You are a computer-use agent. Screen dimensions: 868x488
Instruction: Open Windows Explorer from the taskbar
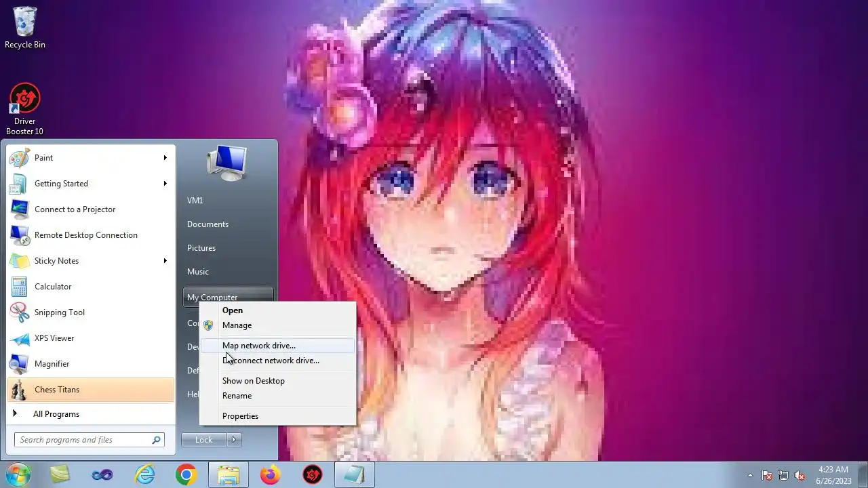coord(229,475)
